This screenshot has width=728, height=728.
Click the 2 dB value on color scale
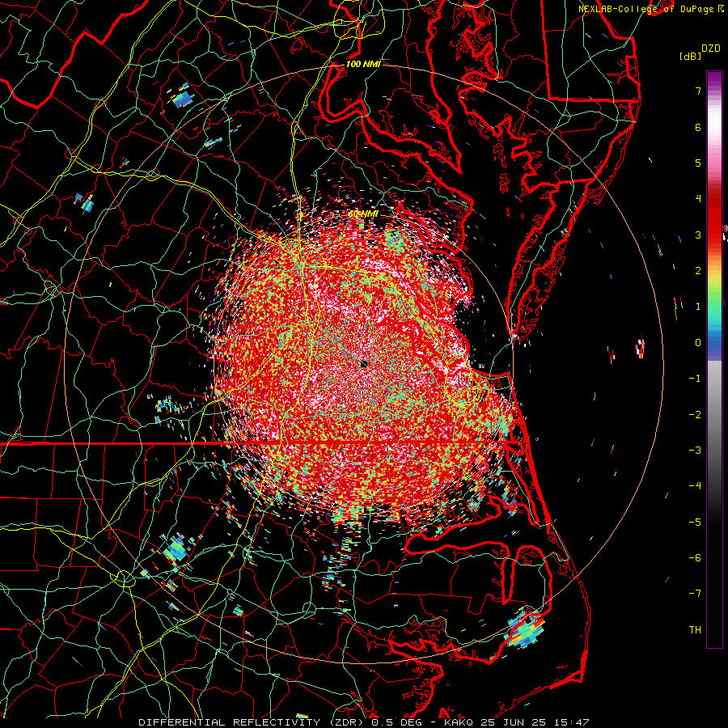click(x=698, y=271)
